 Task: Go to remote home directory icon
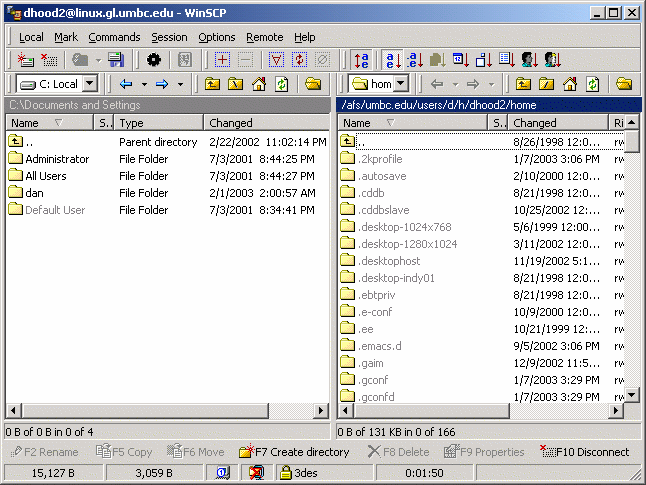tap(570, 84)
